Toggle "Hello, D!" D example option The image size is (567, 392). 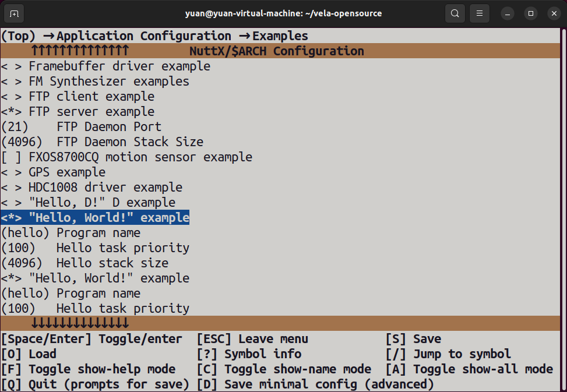click(x=88, y=203)
